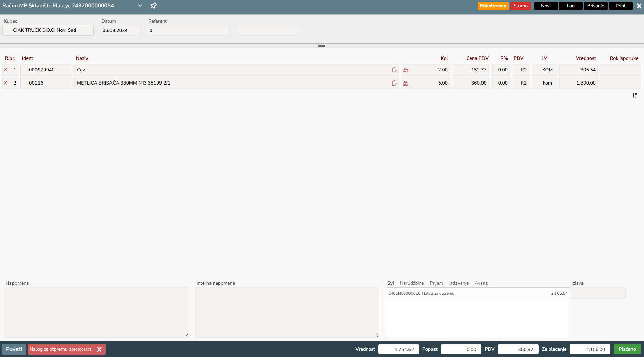Open the note icon on the METLICA BRISAČA row
Viewport: 644px width, 357px height.
[x=394, y=83]
